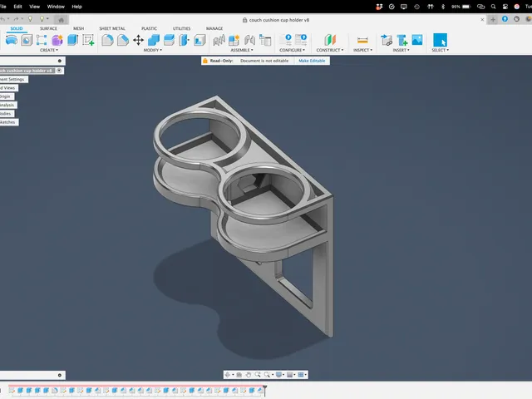Switch to the SURFACE tab
Image resolution: width=532 pixels, height=399 pixels.
click(48, 28)
